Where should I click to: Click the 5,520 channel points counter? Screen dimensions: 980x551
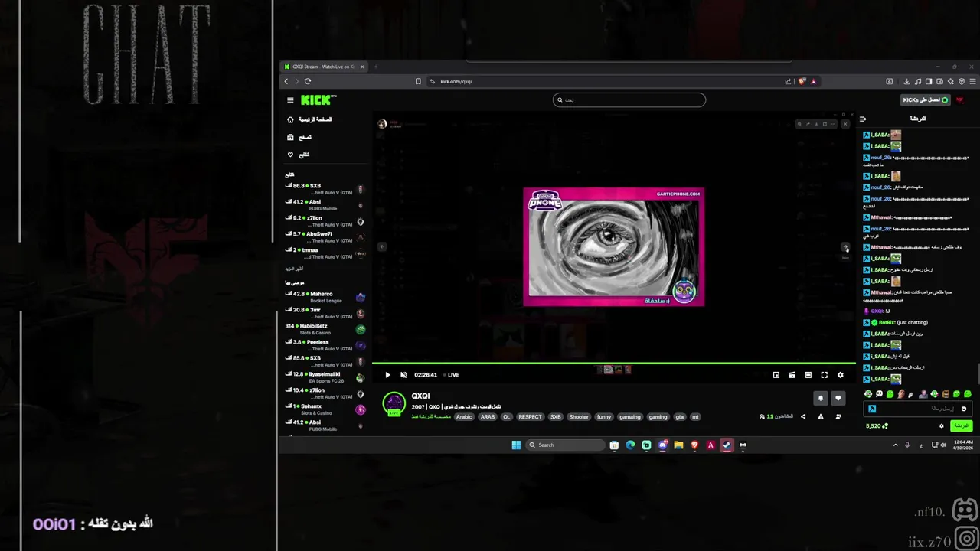coord(877,426)
